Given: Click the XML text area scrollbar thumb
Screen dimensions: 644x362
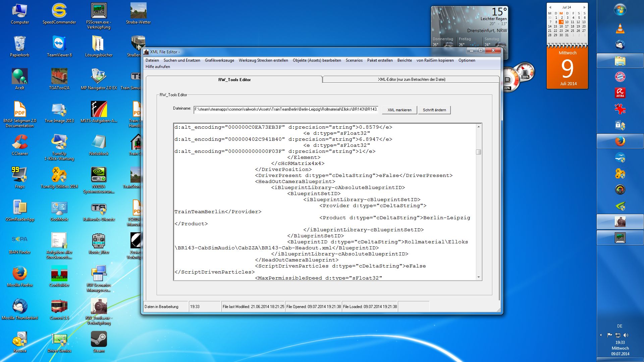Looking at the screenshot, I should (479, 152).
